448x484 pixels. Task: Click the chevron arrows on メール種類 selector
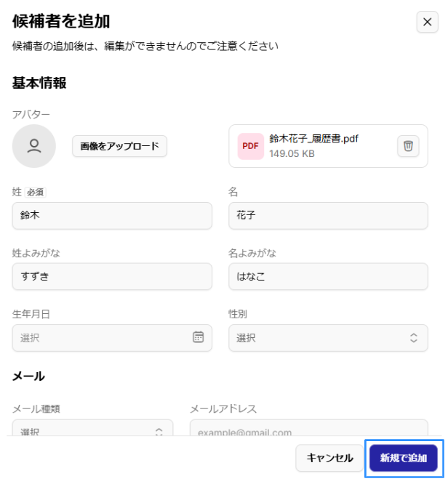click(159, 430)
